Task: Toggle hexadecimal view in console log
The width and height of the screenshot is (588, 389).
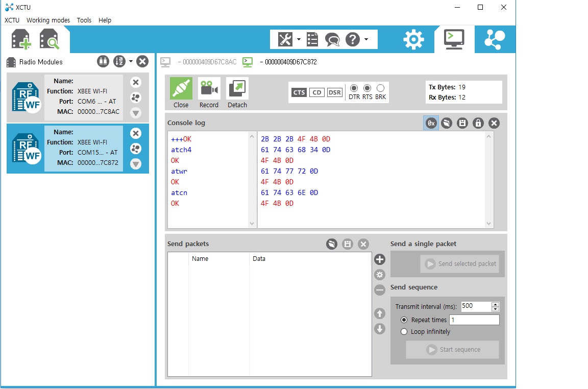Action: click(x=431, y=123)
